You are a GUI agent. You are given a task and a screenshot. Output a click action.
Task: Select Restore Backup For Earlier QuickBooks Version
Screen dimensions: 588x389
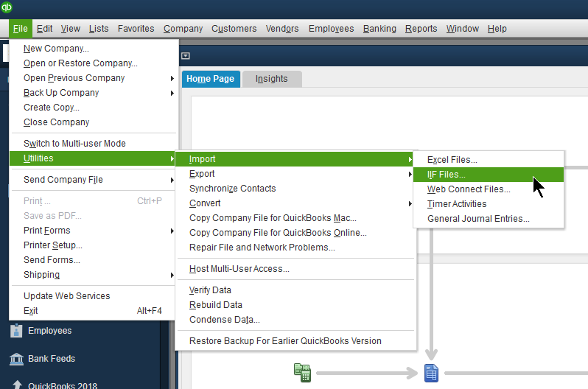click(295, 341)
